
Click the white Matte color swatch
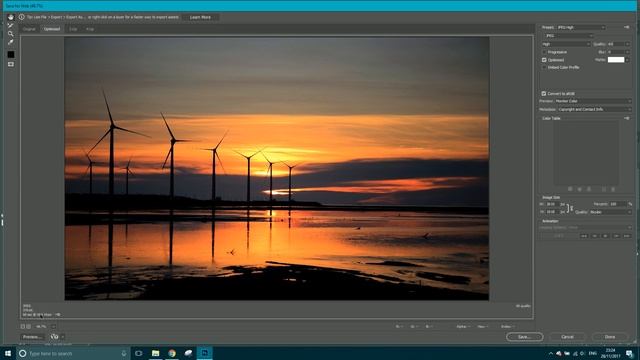pos(616,60)
